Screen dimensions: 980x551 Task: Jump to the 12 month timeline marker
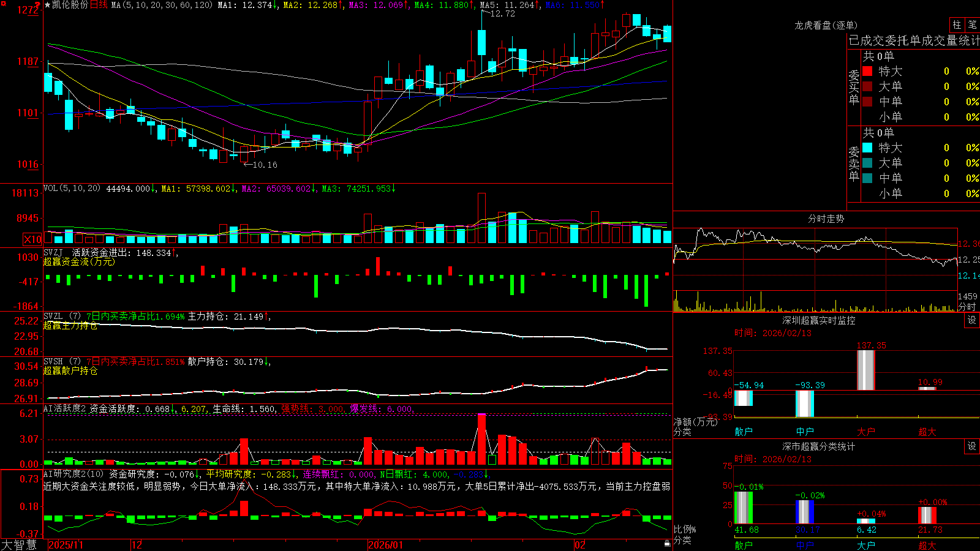(x=137, y=545)
